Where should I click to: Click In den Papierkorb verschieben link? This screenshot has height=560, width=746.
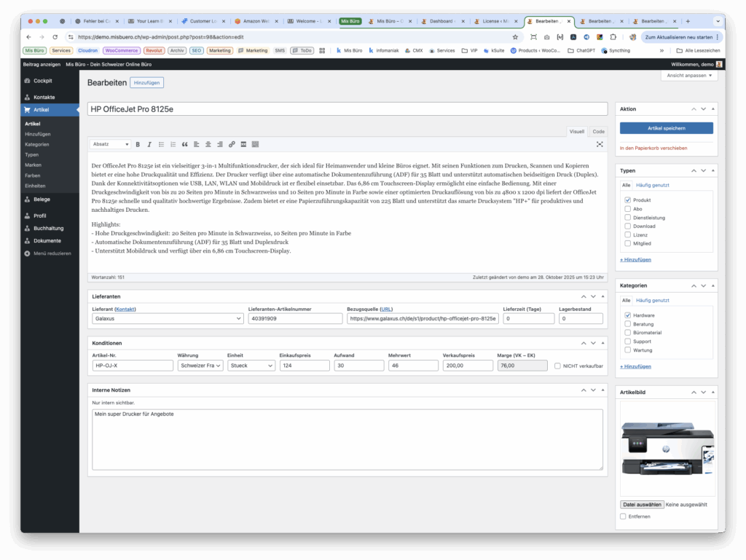coord(653,148)
